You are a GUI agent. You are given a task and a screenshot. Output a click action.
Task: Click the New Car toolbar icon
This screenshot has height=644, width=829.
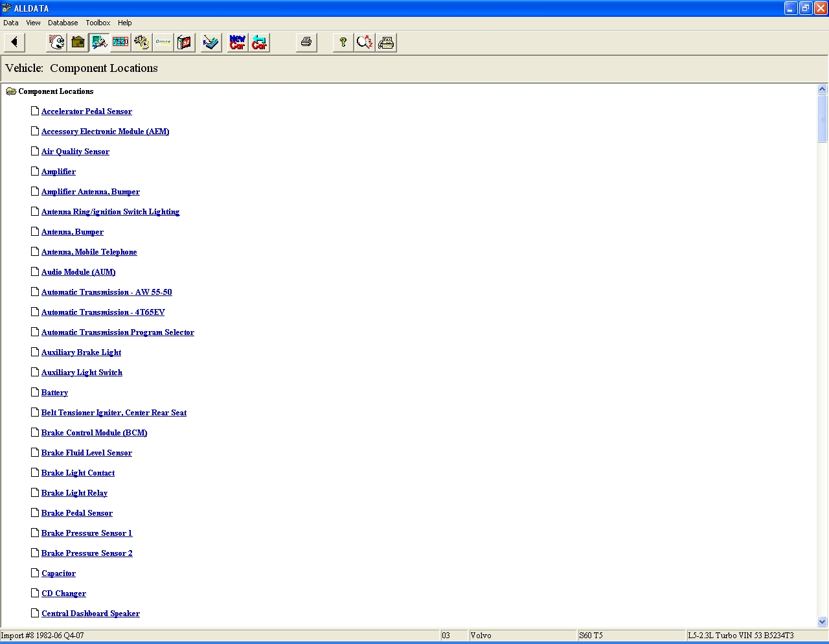[238, 43]
